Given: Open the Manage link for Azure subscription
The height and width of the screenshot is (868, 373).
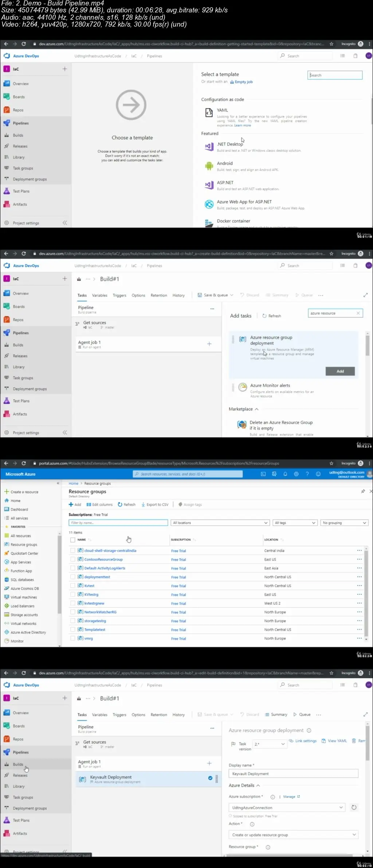Looking at the screenshot, I should pos(291,797).
